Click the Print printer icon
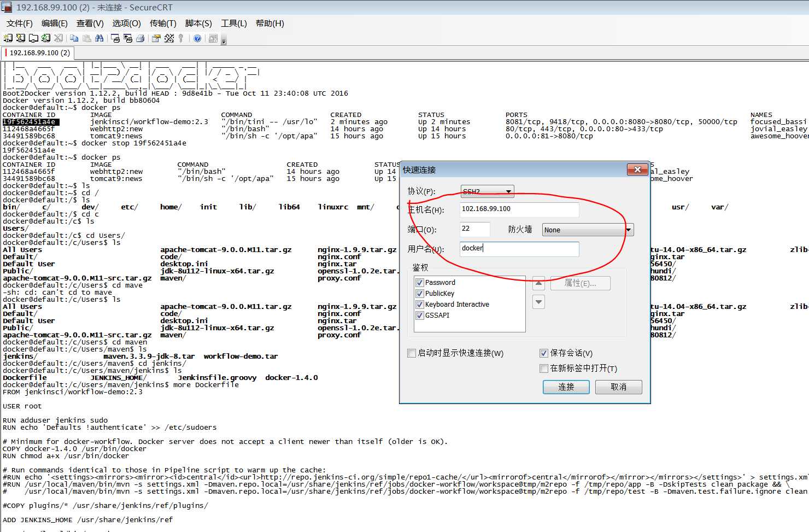 coord(140,38)
